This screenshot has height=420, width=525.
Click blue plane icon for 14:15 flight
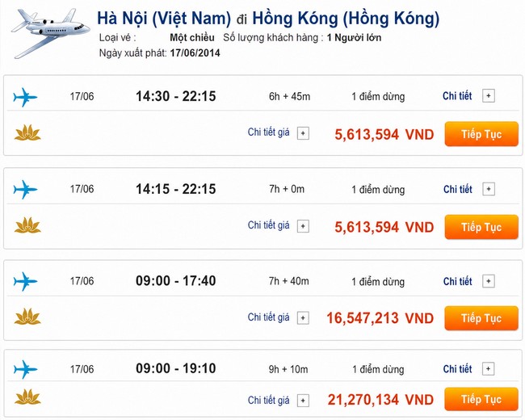[25, 190]
